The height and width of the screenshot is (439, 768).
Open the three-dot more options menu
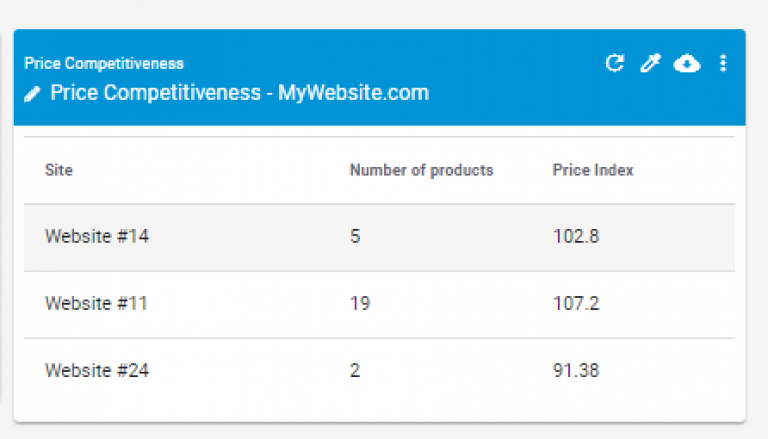click(x=723, y=64)
